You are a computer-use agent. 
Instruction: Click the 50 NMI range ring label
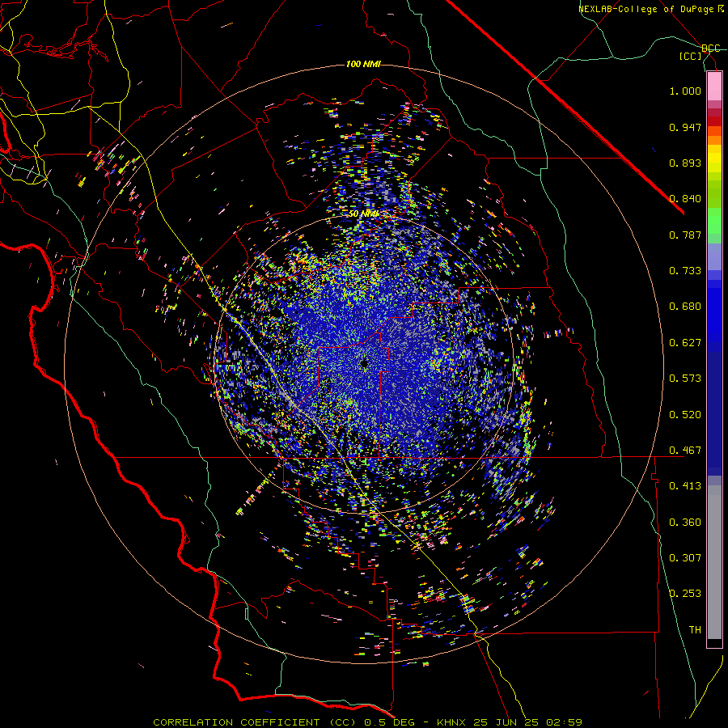tap(363, 214)
